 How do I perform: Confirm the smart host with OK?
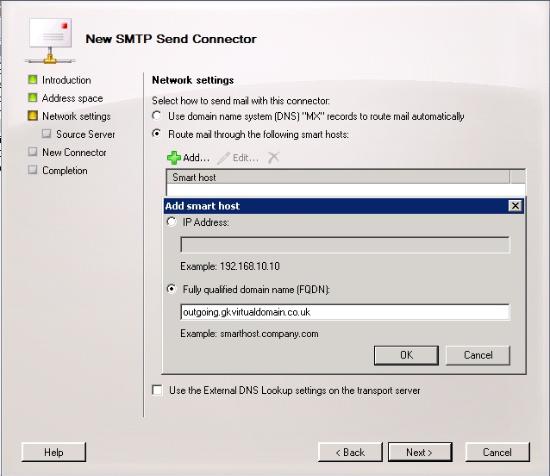pyautogui.click(x=406, y=355)
